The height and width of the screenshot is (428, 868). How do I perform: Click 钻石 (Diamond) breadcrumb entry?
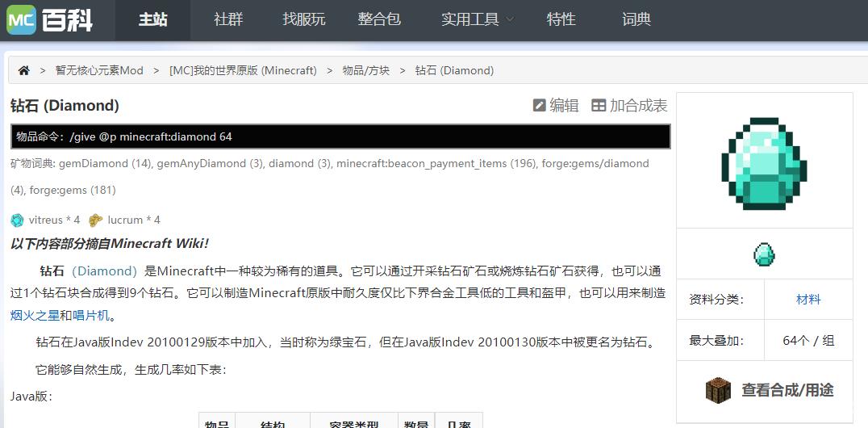pos(454,70)
